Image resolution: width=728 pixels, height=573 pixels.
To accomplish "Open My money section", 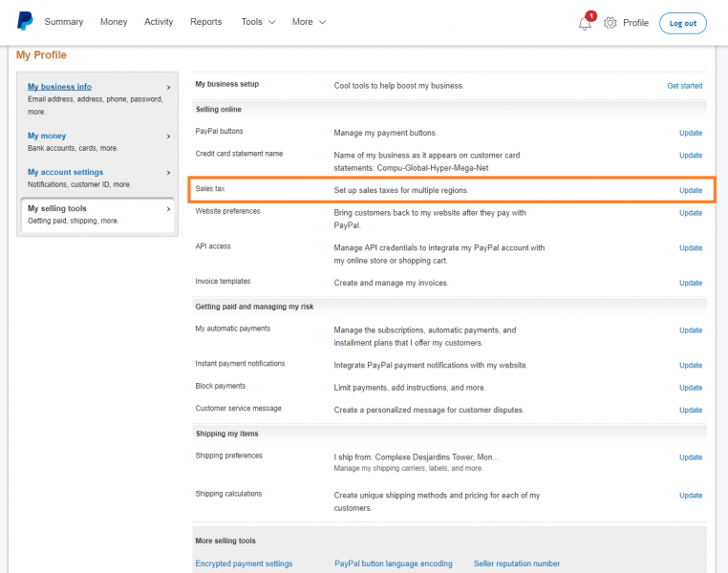I will click(x=47, y=136).
